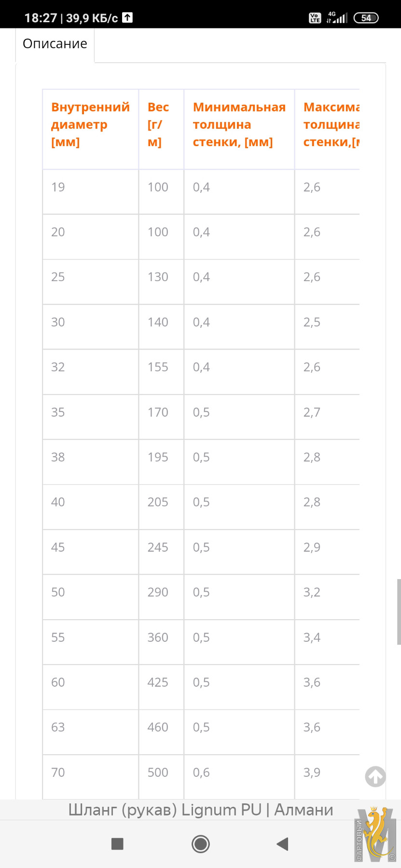
Task: Tap the Шланг (рукав) Lignum PU page title
Action: (x=201, y=810)
